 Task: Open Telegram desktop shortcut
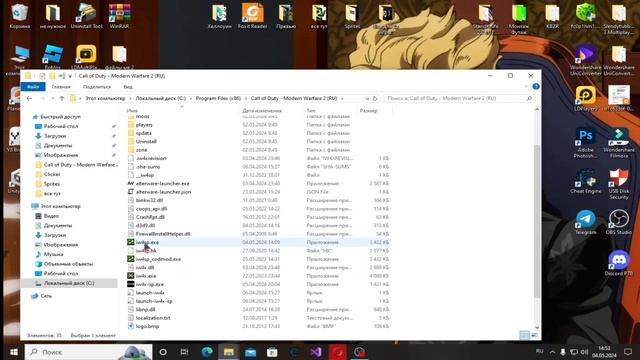(586, 222)
